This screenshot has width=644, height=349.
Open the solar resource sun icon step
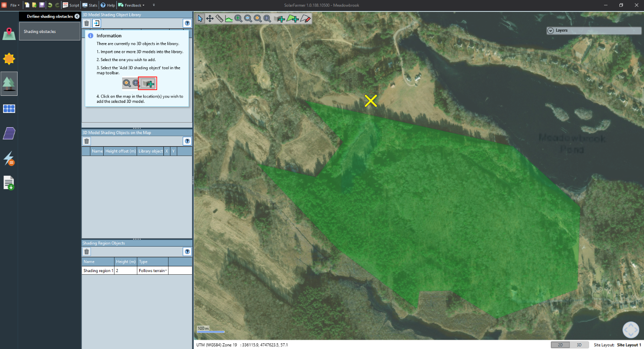click(x=9, y=58)
